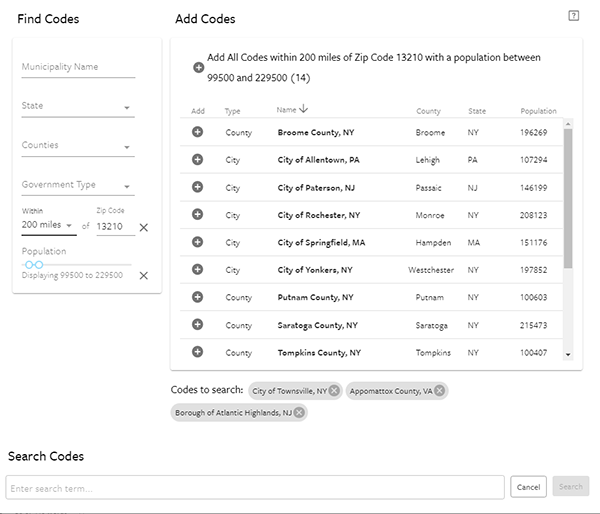
Task: Add Putnam County, NY code
Action: point(197,297)
